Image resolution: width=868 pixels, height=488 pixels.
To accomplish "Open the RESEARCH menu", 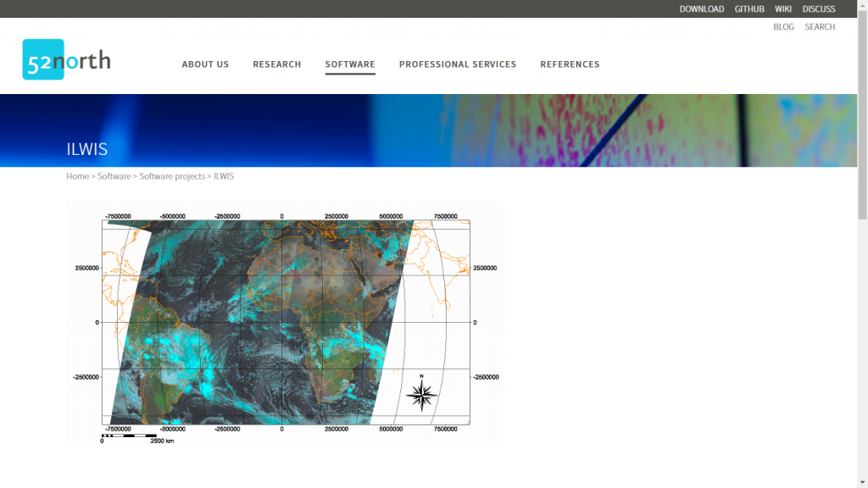I will 277,64.
